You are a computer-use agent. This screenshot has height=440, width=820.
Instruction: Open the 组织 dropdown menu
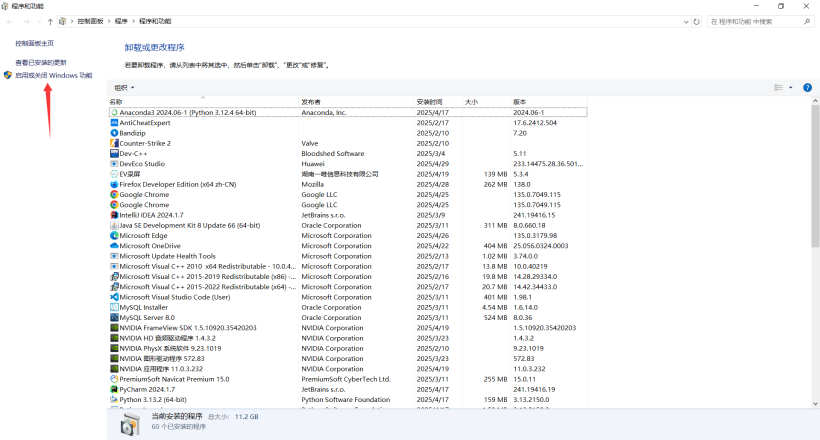[x=124, y=87]
